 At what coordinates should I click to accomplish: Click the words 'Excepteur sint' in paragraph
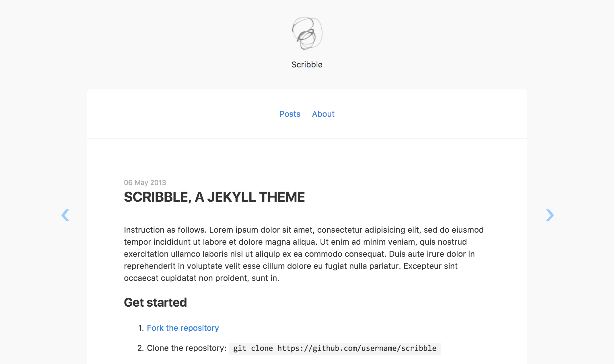coord(430,266)
